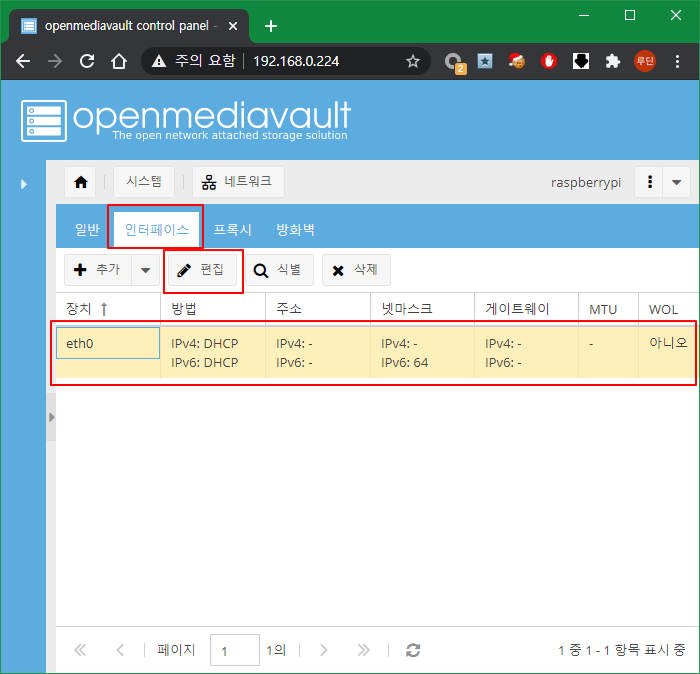This screenshot has height=674, width=700.
Task: Click the browser forward arrow
Action: click(x=55, y=61)
